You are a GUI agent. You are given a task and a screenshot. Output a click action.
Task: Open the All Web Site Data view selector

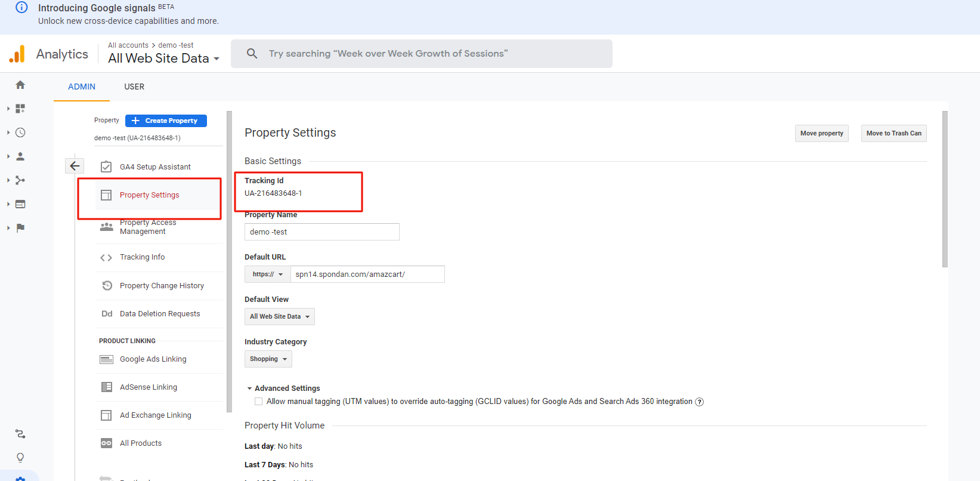164,58
